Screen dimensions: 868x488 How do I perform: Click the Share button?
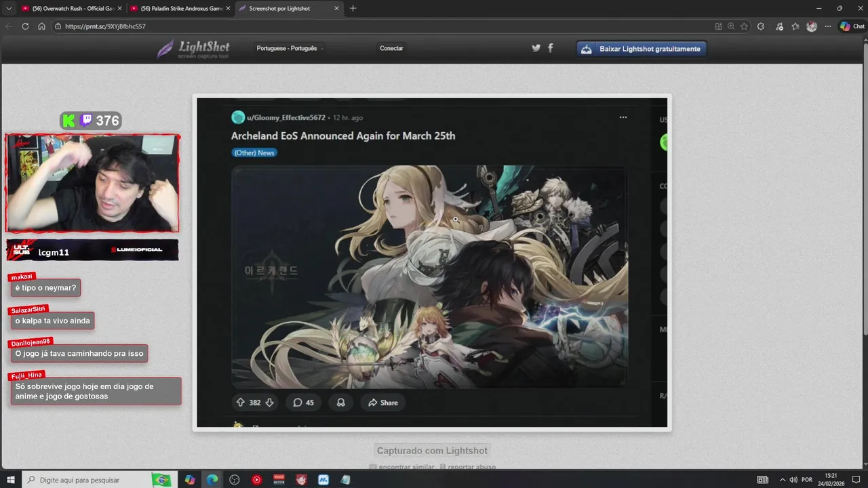click(383, 403)
